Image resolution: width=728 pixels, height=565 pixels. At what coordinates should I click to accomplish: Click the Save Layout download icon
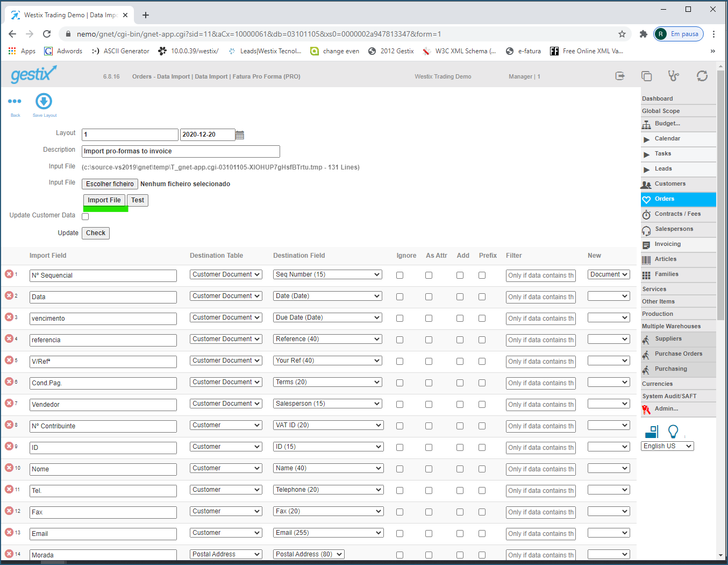44,101
